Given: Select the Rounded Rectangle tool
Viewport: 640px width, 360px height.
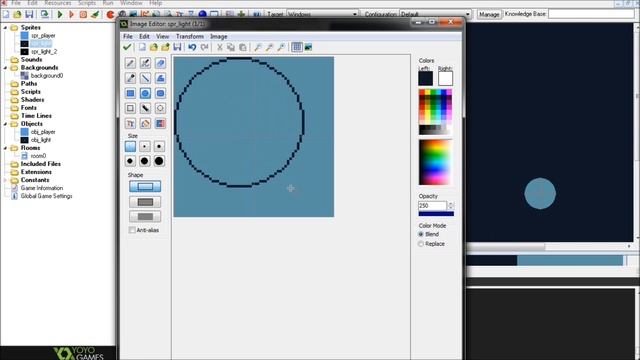Looking at the screenshot, I should tap(160, 93).
